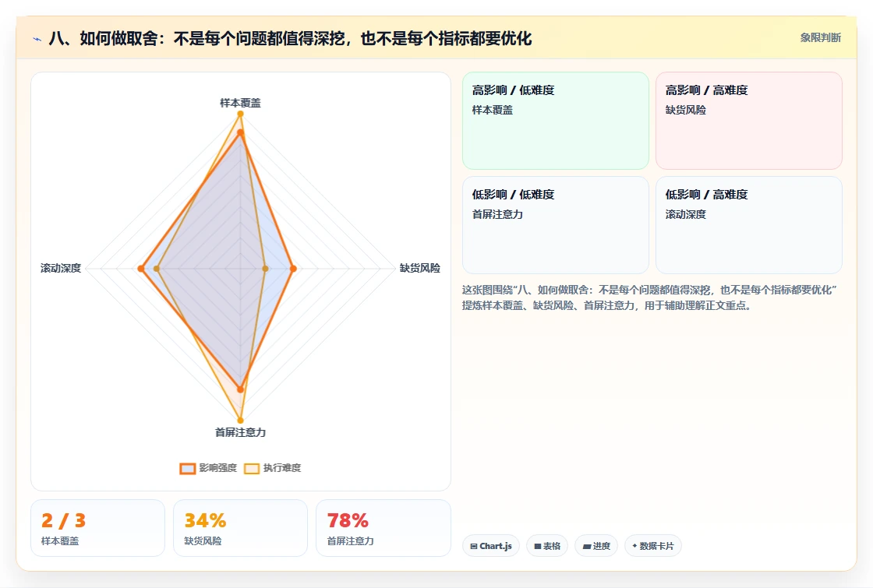Click the yellow 执行难度 point on 滚动深度 axis
Viewport: 873px width, 588px height.
click(x=157, y=269)
